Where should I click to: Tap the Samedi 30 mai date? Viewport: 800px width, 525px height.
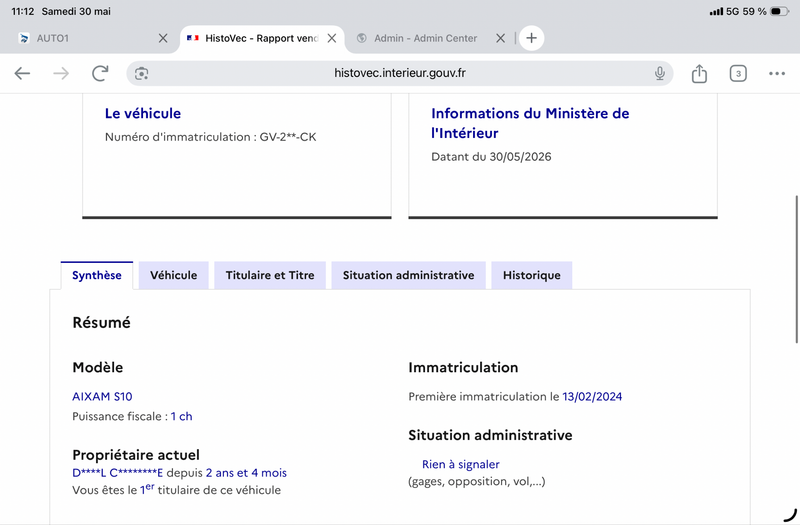(x=76, y=11)
